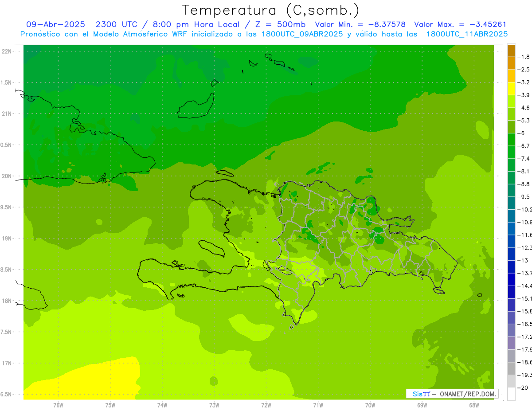Click the '22N' latitude label
The width and height of the screenshot is (532, 411).
click(7, 51)
